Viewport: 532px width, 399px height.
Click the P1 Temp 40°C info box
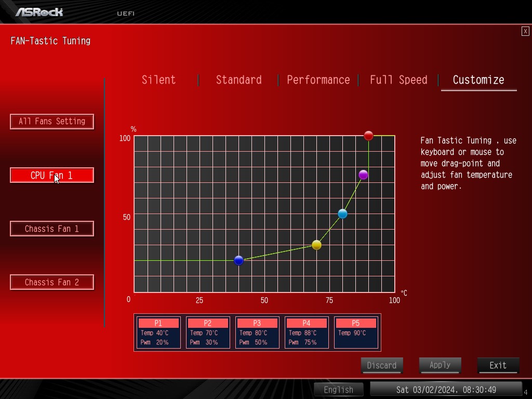(158, 332)
